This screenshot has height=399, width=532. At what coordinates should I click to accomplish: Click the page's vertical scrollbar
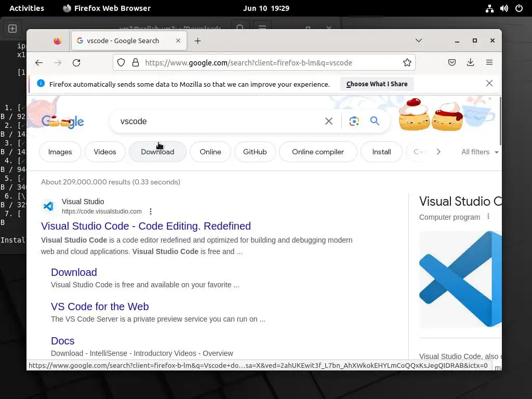click(x=500, y=122)
